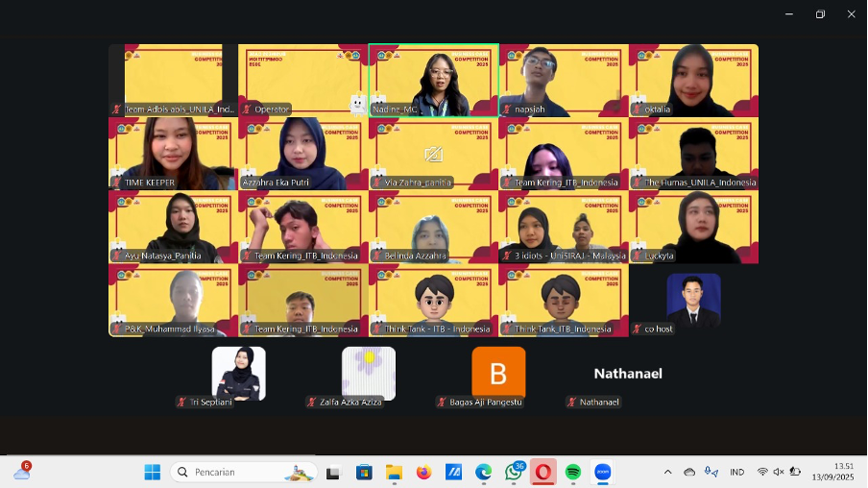This screenshot has height=488, width=868.
Task: Open Firefox from the taskbar
Action: pyautogui.click(x=423, y=472)
